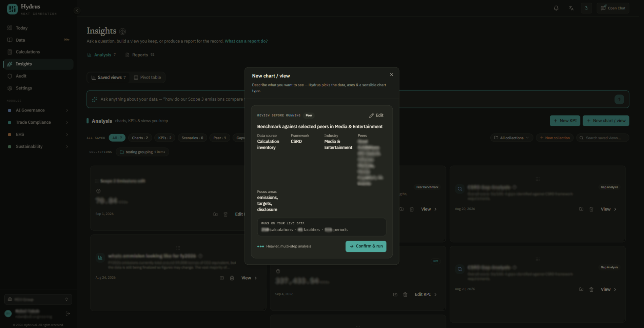Delete the Peer Benchmark card
Screen dimensions: 644x328
pos(412,209)
